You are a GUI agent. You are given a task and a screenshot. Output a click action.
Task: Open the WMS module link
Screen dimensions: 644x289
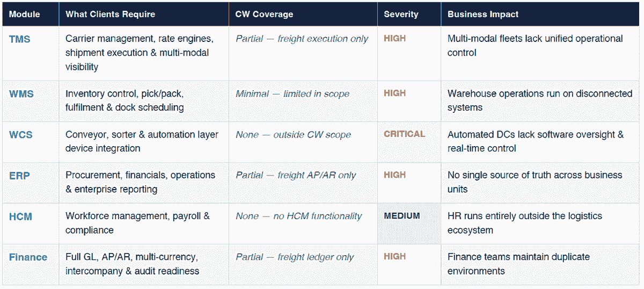pyautogui.click(x=21, y=94)
